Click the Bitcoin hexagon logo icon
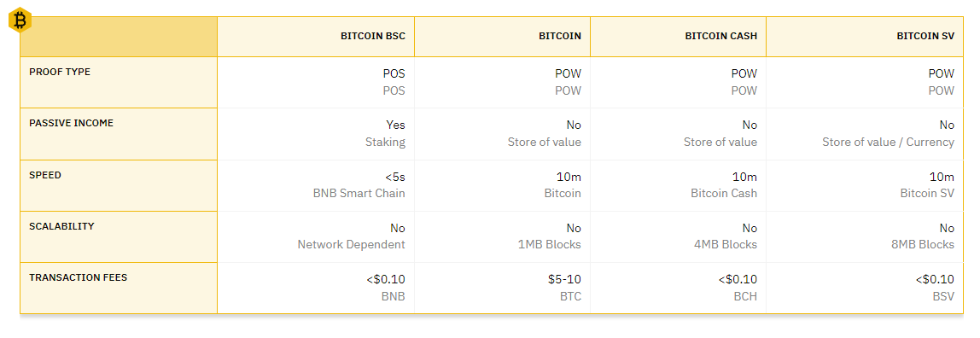This screenshot has height=338, width=980. pos(20,21)
